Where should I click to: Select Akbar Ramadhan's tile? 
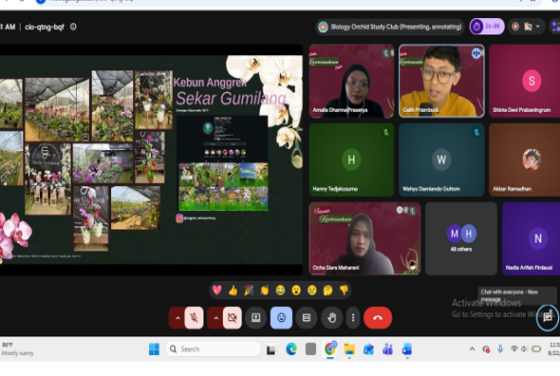click(x=525, y=160)
